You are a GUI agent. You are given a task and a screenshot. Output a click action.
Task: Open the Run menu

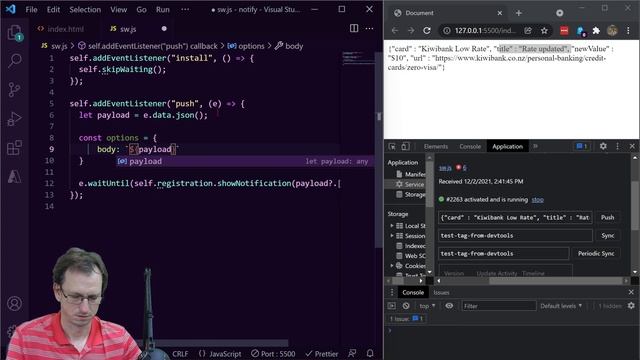click(162, 9)
